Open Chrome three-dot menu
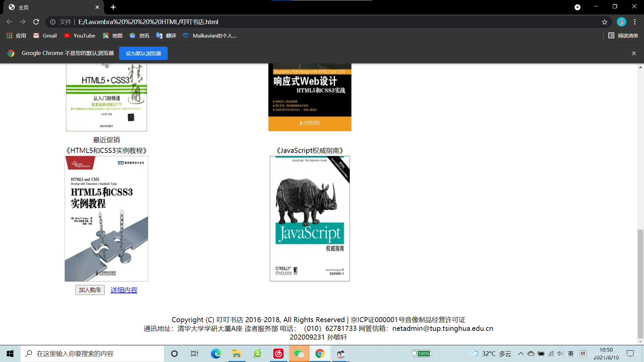The width and height of the screenshot is (644, 362). [x=635, y=22]
